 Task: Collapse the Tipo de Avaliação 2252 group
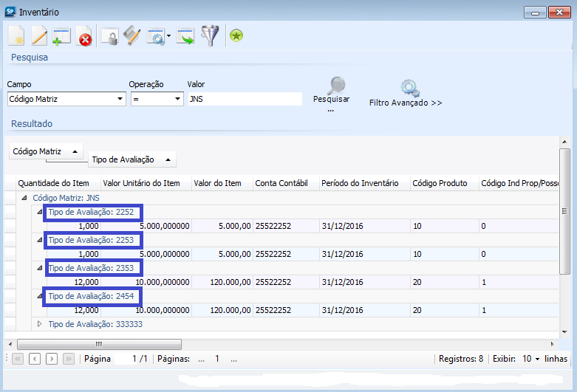coord(40,212)
